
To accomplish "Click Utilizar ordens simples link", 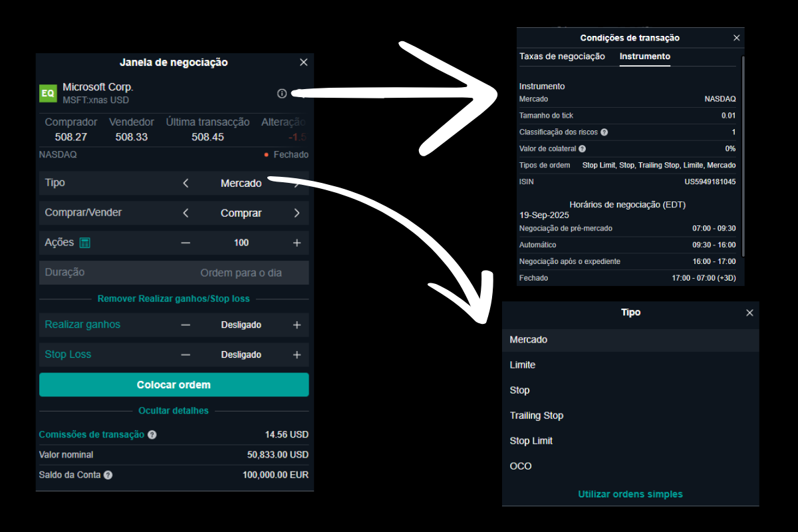I will [x=630, y=494].
